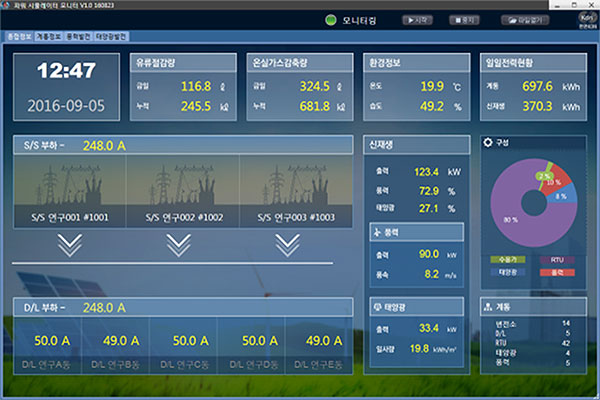Expand the chevron under S/S 연구002
This screenshot has width=600, height=400.
click(x=177, y=243)
